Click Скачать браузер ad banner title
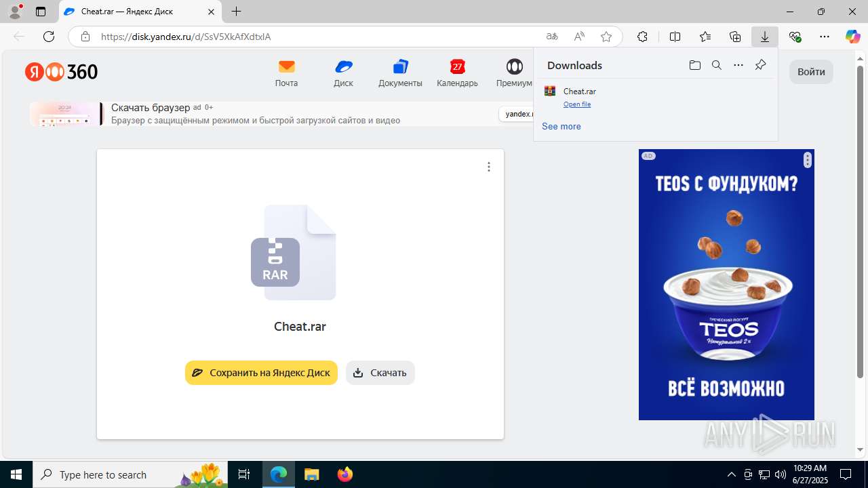This screenshot has height=488, width=868. (151, 108)
